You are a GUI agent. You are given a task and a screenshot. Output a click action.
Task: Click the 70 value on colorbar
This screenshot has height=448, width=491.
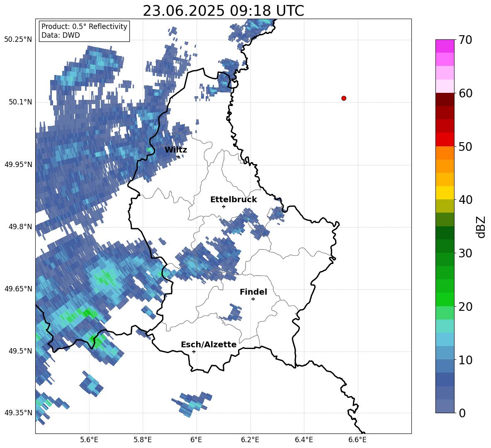[465, 40]
